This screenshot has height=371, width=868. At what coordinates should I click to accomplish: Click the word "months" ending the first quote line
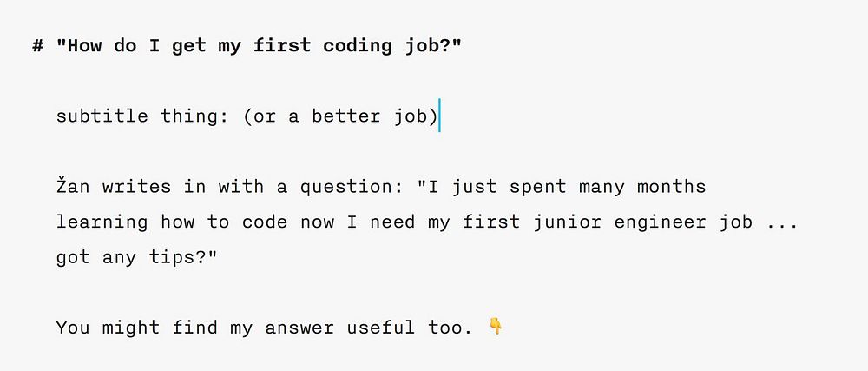(x=672, y=187)
